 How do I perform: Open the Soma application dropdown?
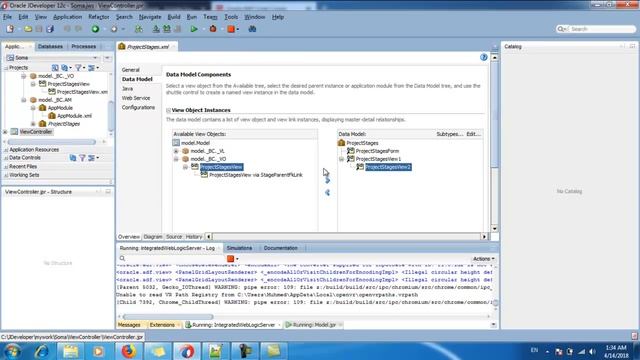click(x=95, y=58)
